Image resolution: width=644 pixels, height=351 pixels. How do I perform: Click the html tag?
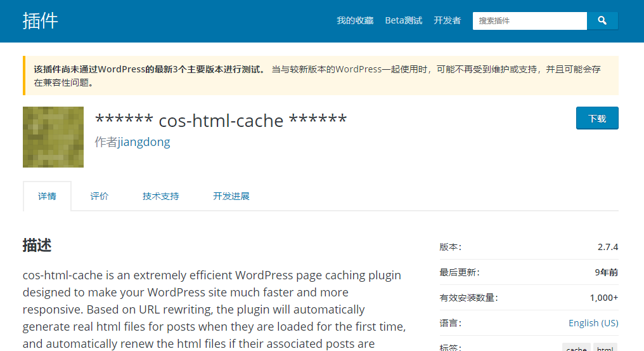[605, 348]
